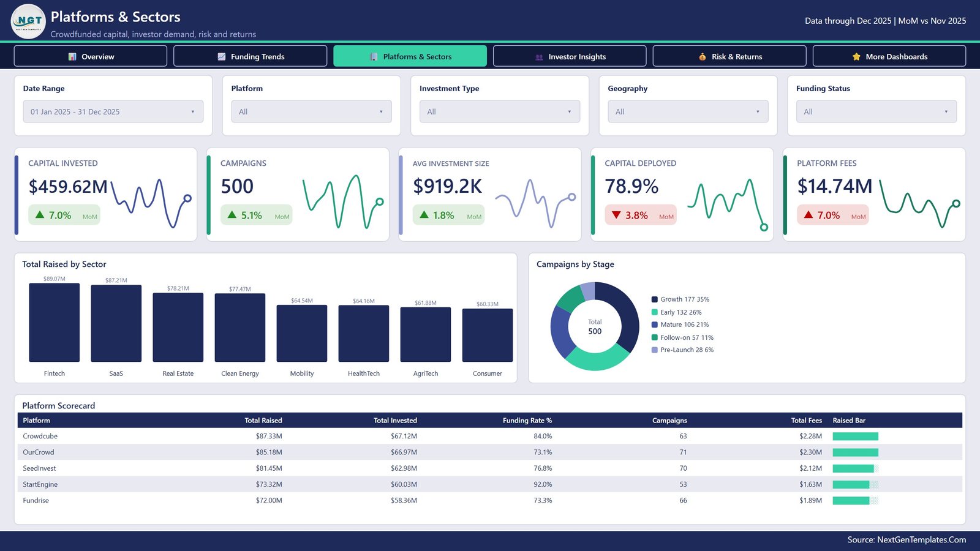980x551 pixels.
Task: Click the Risk & Returns money bag icon
Action: [x=703, y=56]
